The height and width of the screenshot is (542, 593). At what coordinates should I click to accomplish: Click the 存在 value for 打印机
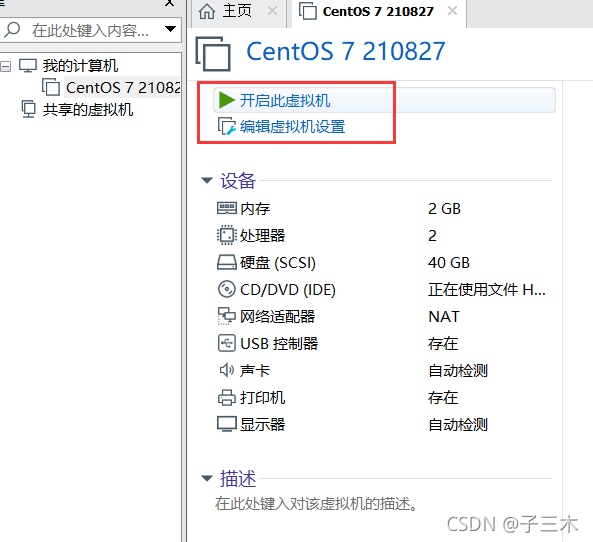443,398
